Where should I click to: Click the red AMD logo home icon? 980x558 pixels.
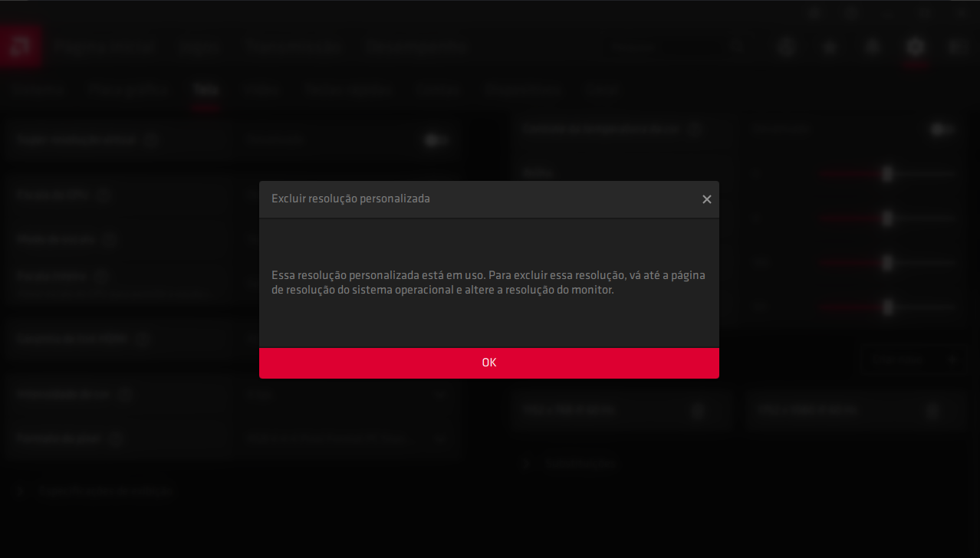click(21, 47)
